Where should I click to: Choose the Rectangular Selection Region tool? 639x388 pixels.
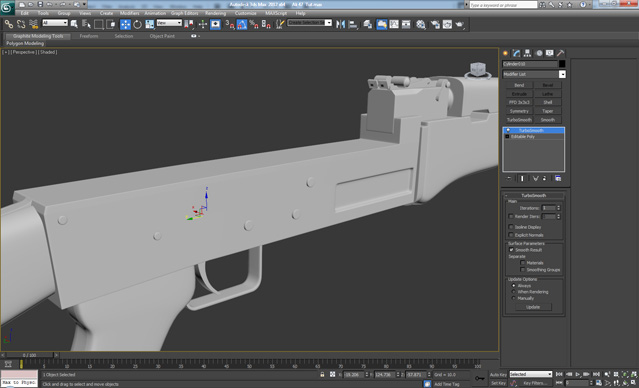tap(99, 24)
